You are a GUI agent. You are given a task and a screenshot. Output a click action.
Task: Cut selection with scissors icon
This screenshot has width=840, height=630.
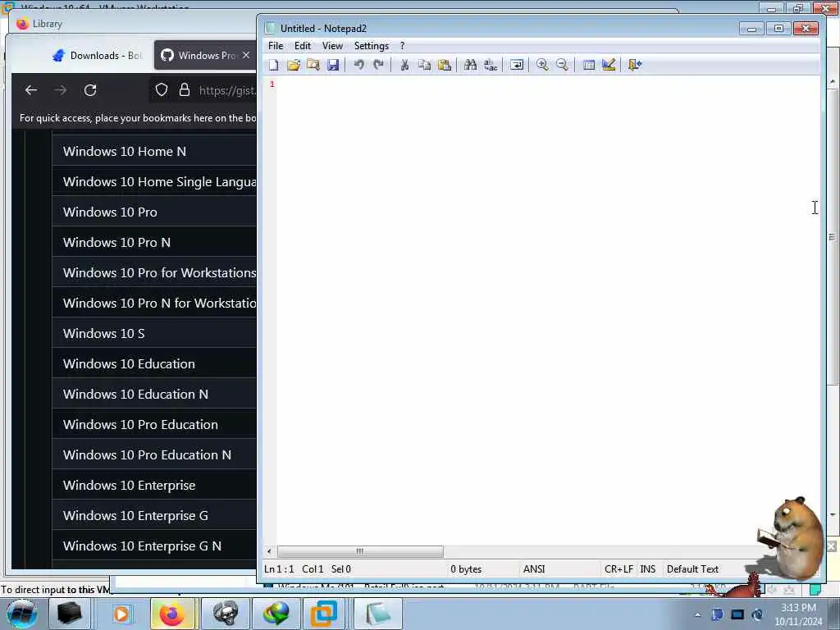click(x=404, y=65)
